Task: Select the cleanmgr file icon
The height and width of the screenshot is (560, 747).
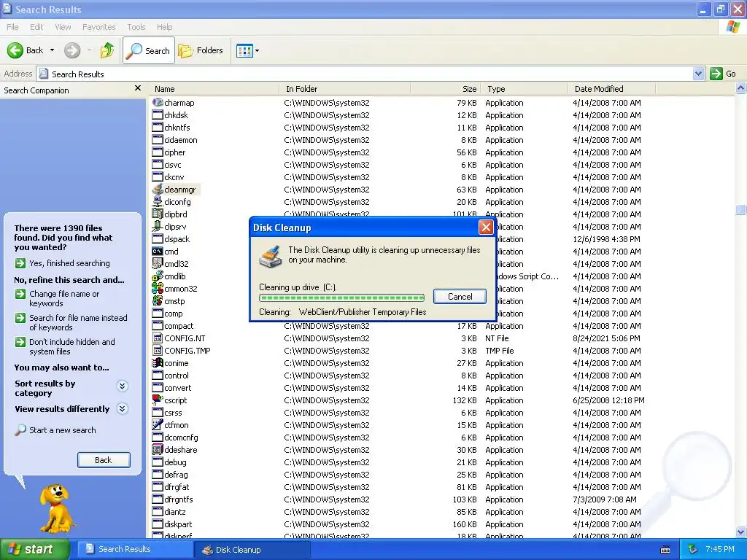Action: [x=158, y=189]
